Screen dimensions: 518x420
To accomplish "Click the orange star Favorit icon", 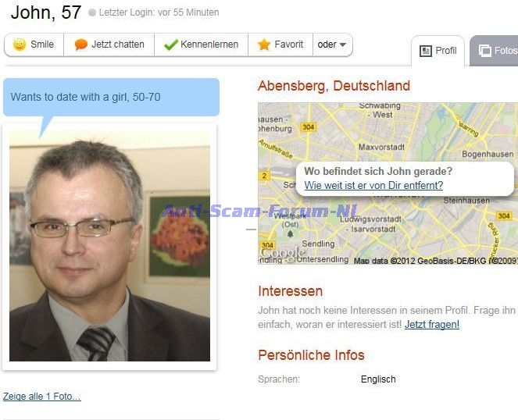I will coord(264,44).
